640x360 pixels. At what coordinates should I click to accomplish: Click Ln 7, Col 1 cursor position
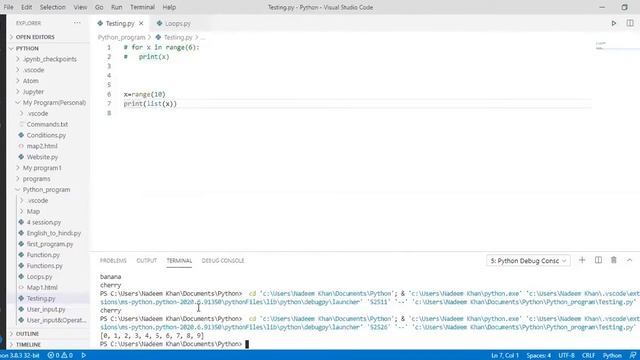[505, 356]
